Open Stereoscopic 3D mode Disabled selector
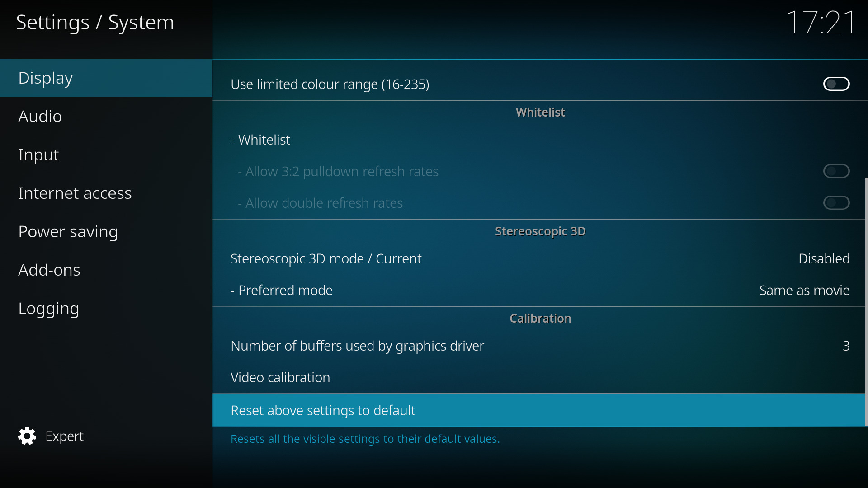868x488 pixels. tap(824, 258)
